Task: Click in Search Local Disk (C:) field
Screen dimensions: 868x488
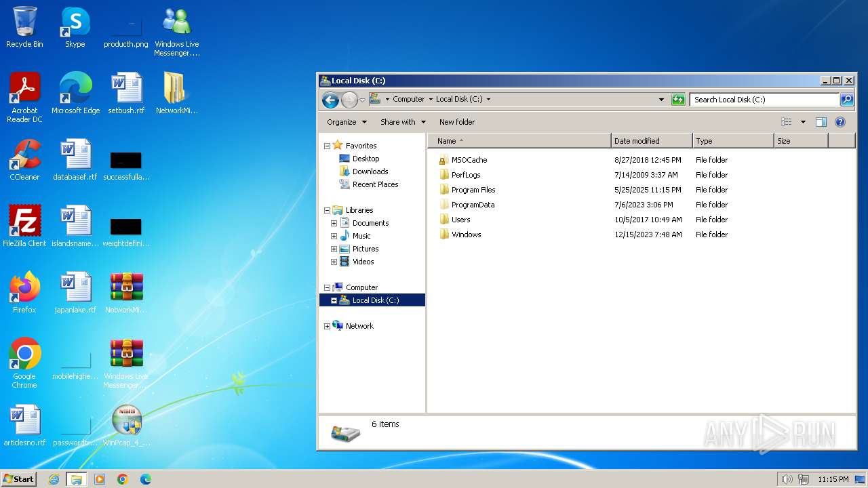Action: coord(764,100)
